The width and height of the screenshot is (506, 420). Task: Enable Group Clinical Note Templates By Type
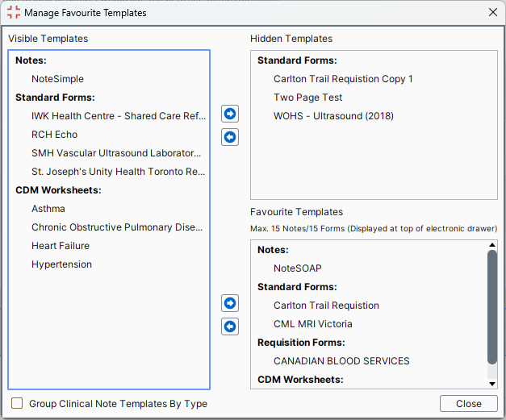pyautogui.click(x=17, y=403)
